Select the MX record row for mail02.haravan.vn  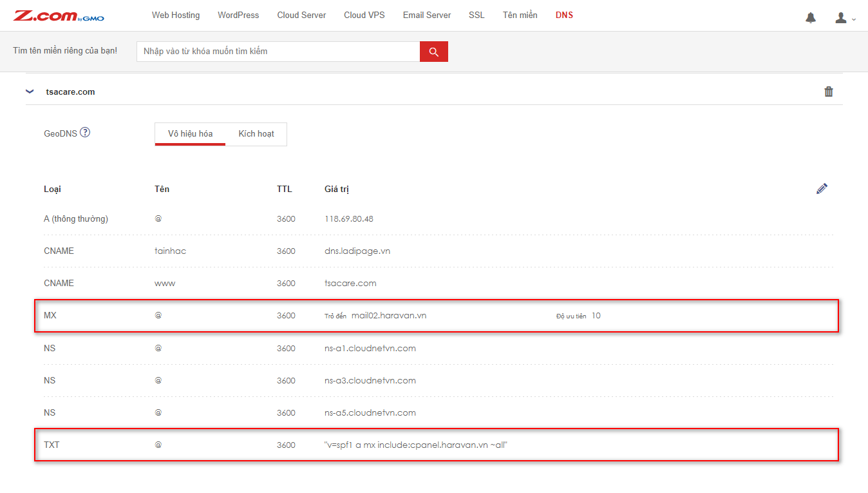[x=436, y=316]
